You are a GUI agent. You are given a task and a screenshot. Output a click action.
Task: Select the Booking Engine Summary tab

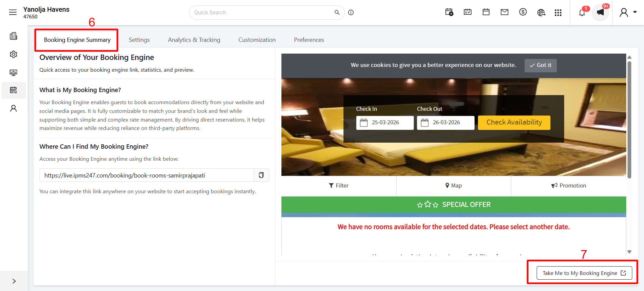[x=77, y=40]
